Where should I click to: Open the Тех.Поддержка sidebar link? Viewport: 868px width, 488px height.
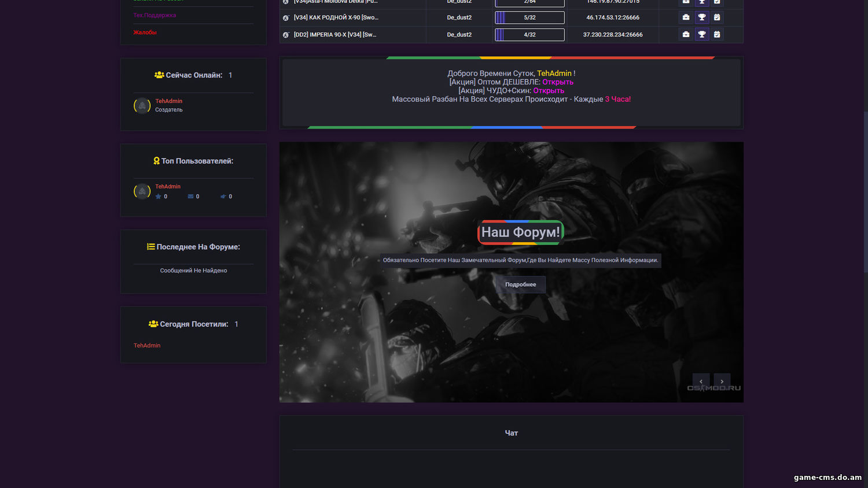coord(155,15)
